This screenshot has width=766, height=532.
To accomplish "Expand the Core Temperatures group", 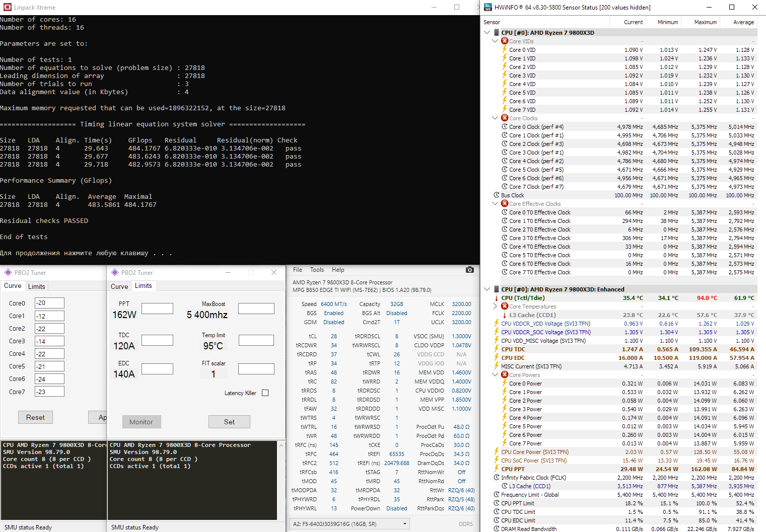I will point(495,306).
